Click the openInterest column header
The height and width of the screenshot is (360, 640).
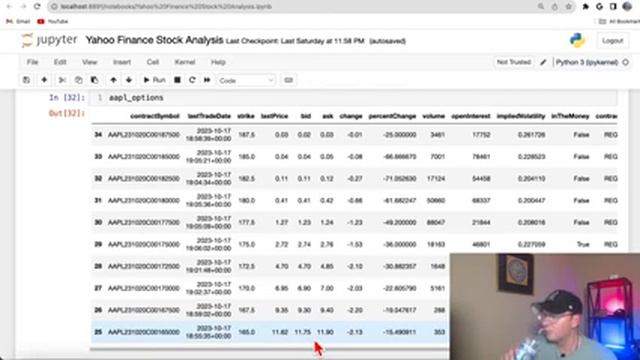click(471, 116)
